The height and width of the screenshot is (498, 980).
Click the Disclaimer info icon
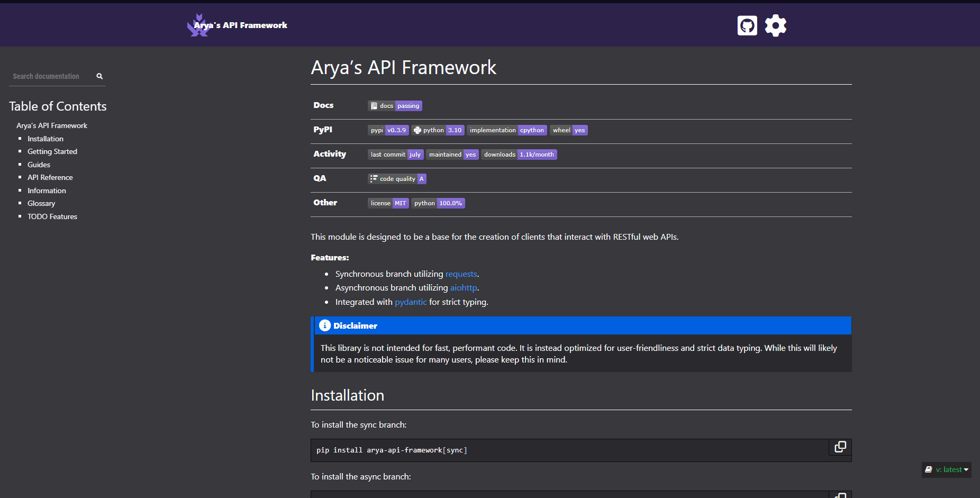pyautogui.click(x=325, y=325)
